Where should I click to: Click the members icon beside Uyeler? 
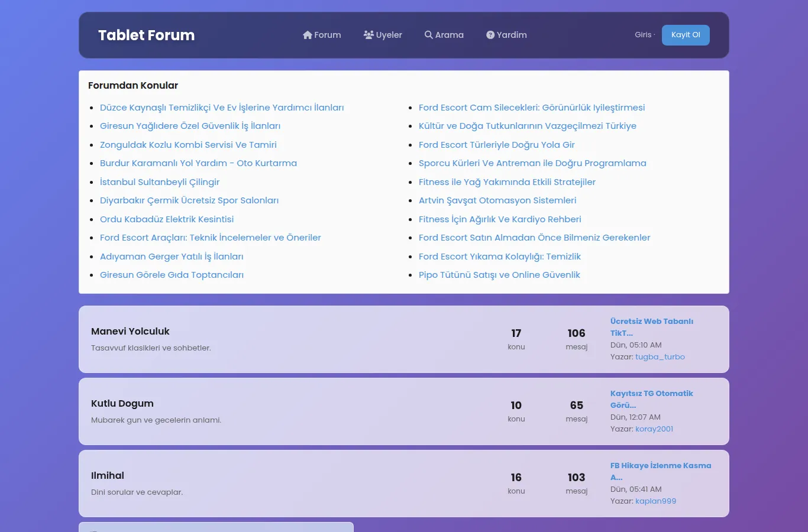pyautogui.click(x=369, y=35)
